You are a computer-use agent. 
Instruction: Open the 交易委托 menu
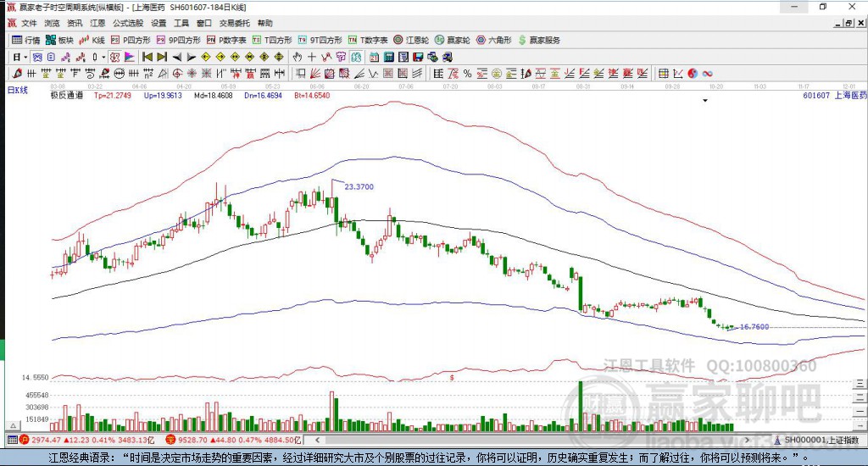pos(235,23)
